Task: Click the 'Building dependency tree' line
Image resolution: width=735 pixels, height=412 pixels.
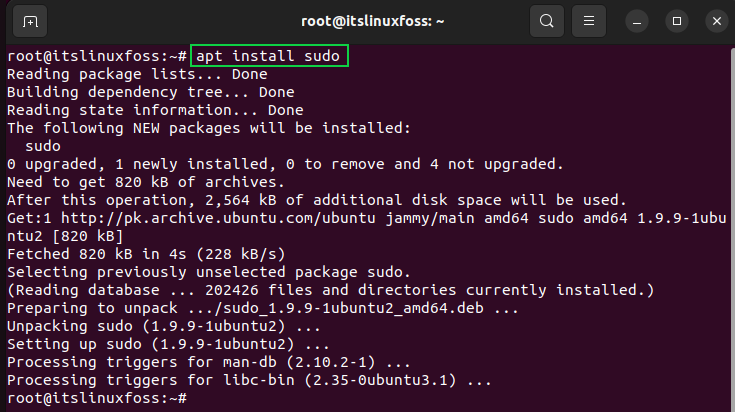Action: (150, 92)
